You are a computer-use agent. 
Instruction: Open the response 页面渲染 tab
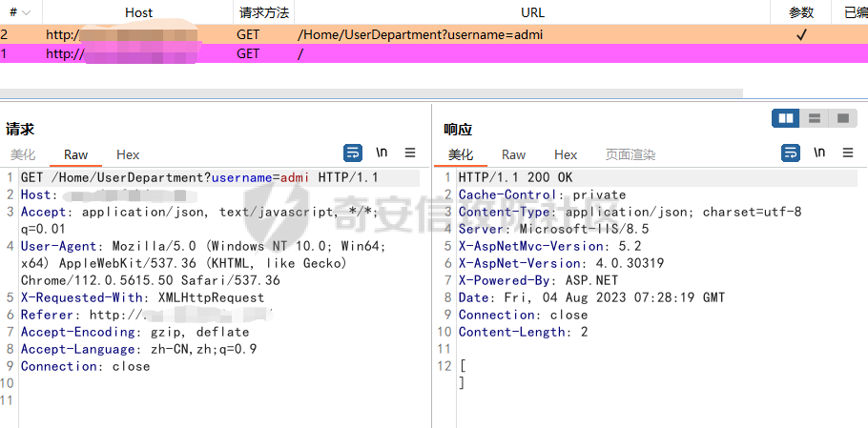(x=630, y=154)
